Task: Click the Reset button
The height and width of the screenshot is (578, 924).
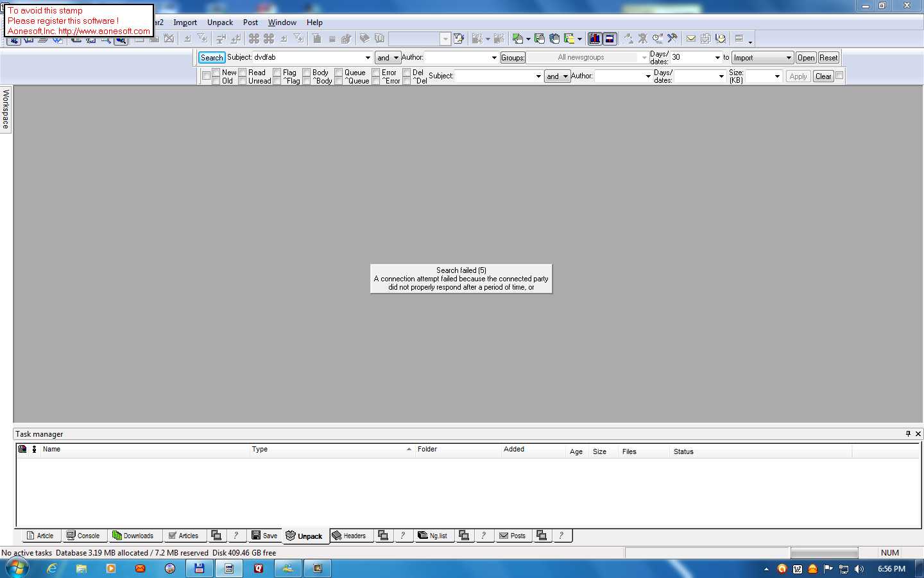Action: click(828, 58)
